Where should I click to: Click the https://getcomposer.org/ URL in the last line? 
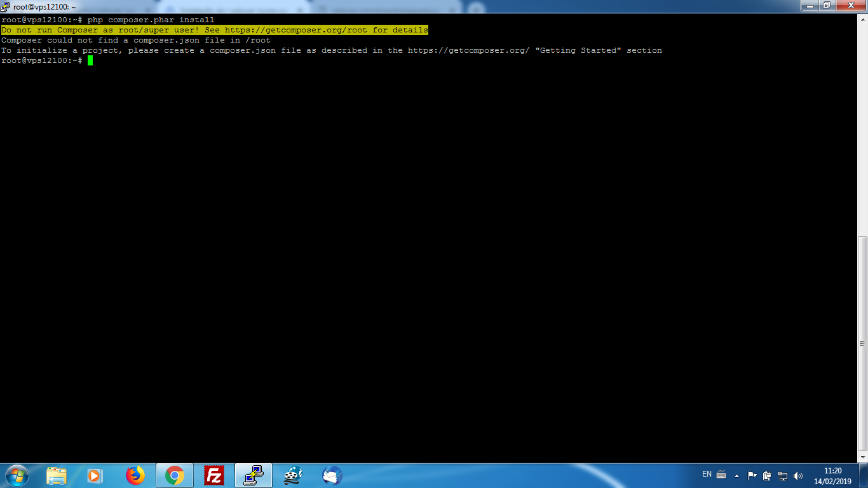(469, 50)
